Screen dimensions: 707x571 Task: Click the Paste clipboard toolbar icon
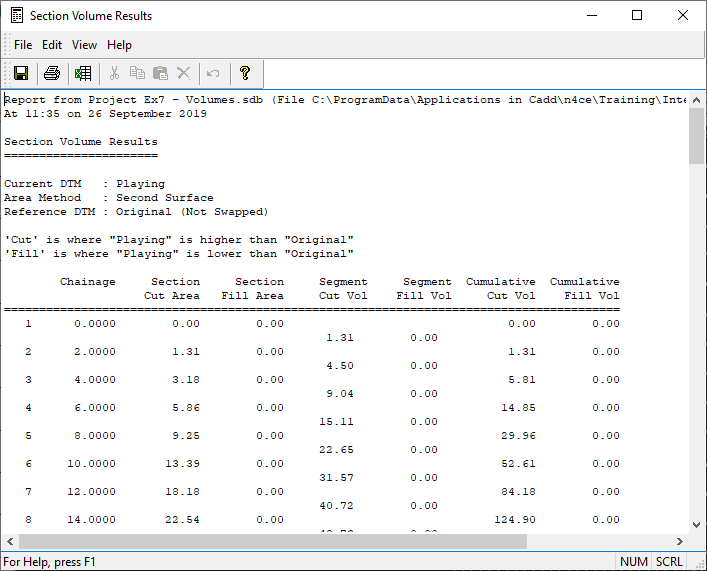161,73
